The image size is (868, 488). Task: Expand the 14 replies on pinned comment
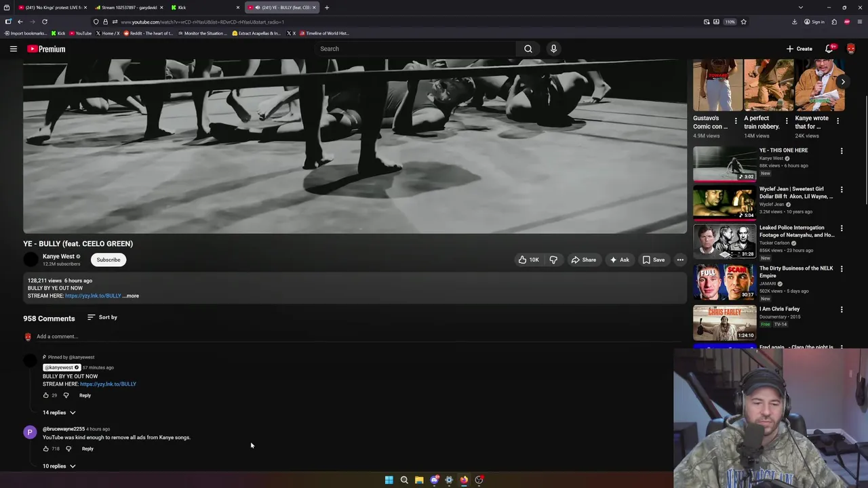pos(59,413)
